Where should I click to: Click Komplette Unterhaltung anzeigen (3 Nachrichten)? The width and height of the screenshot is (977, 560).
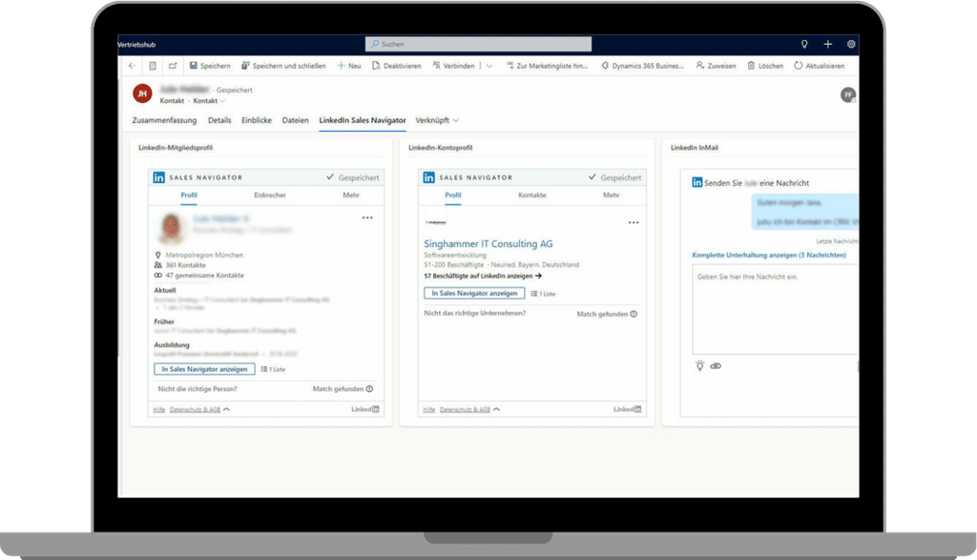(x=769, y=255)
